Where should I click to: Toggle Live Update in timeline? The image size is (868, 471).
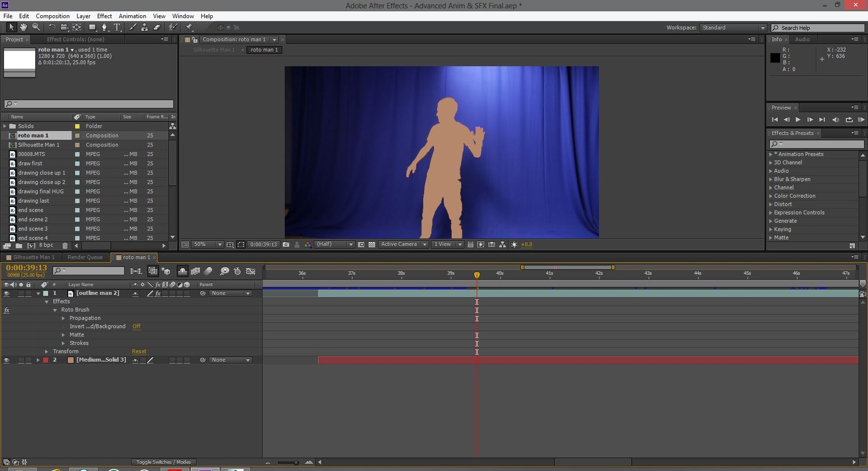coord(153,271)
